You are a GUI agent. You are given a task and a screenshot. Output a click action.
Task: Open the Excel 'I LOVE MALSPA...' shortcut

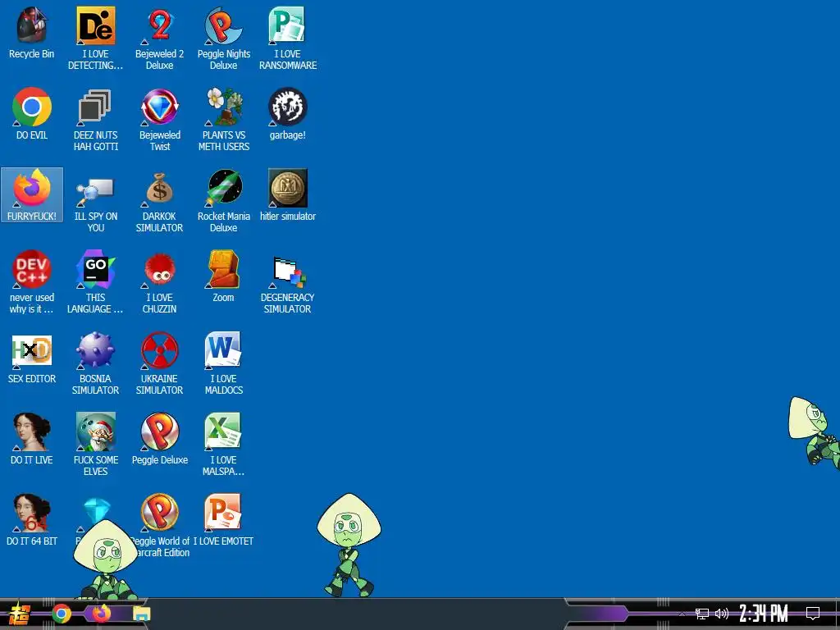coord(223,445)
